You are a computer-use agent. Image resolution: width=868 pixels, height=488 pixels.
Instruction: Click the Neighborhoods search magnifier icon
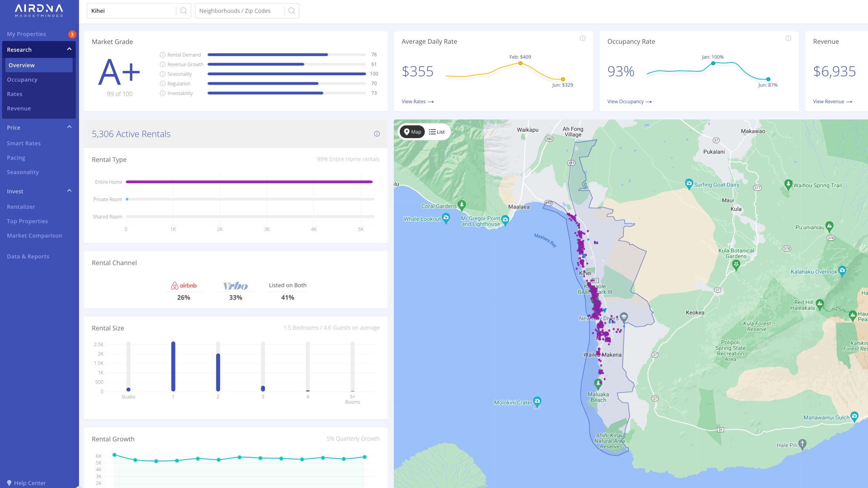tap(291, 11)
